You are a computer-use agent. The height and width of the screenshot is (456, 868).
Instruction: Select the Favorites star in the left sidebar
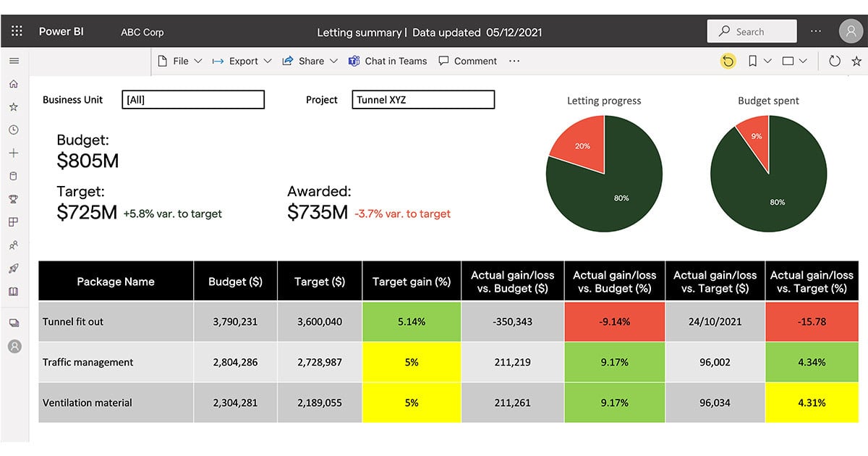14,106
